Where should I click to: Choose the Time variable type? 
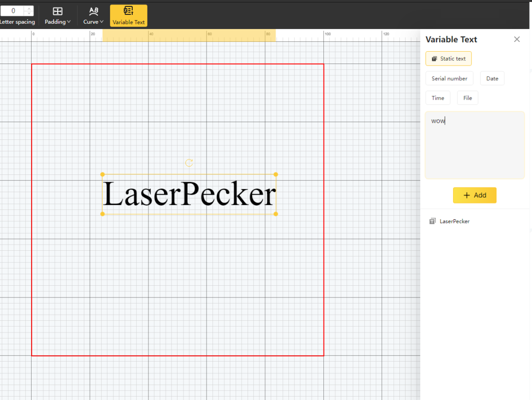click(x=438, y=98)
